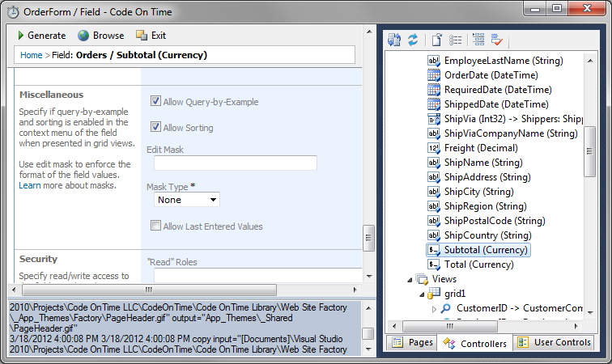Select Total (Currency) text in tree

click(x=479, y=265)
